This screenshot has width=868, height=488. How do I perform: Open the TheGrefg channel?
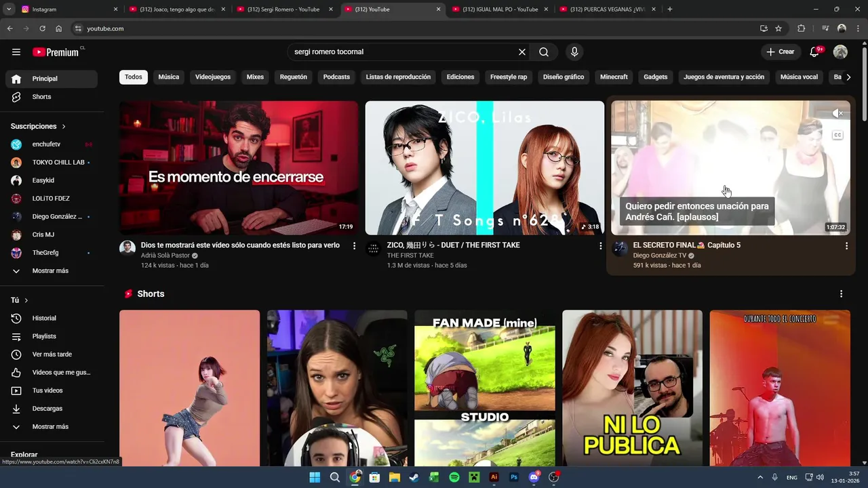click(52, 253)
